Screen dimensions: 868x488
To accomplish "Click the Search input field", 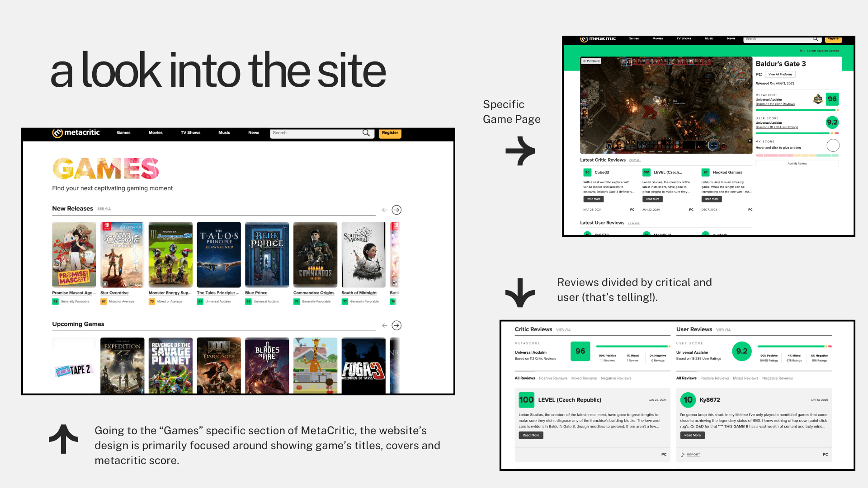I will coord(316,133).
